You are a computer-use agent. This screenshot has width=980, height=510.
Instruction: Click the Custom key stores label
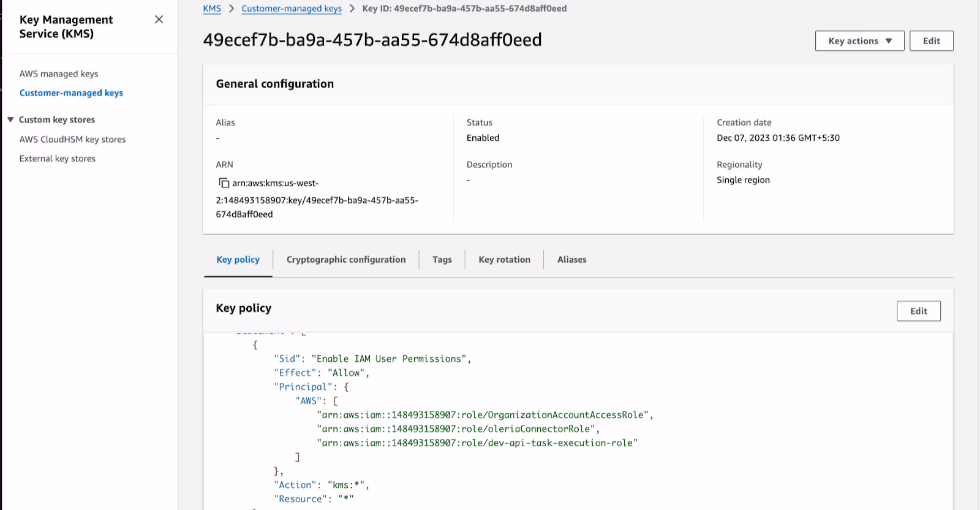[x=57, y=119]
